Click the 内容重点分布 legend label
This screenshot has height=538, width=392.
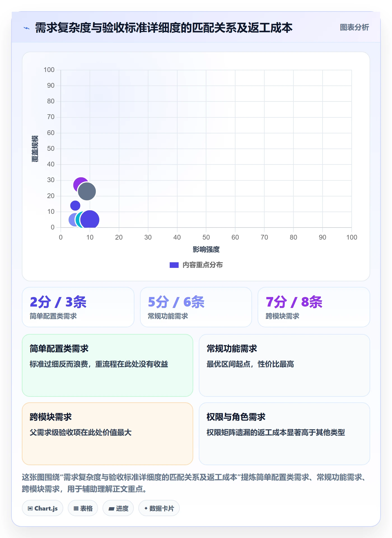tap(202, 265)
